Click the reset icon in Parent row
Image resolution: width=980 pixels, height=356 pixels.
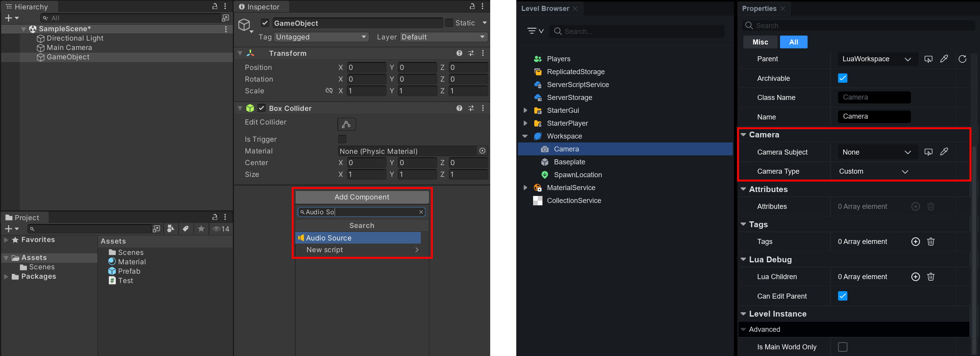pos(962,59)
